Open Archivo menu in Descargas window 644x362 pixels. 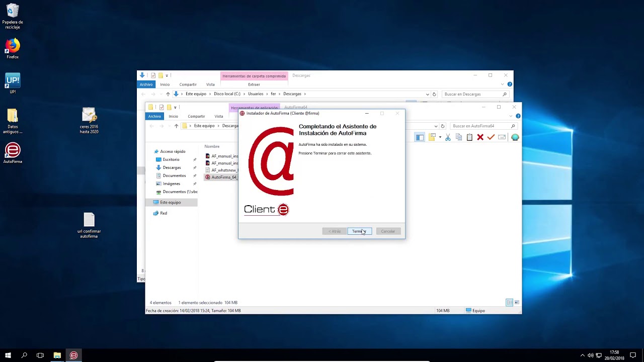tap(146, 84)
